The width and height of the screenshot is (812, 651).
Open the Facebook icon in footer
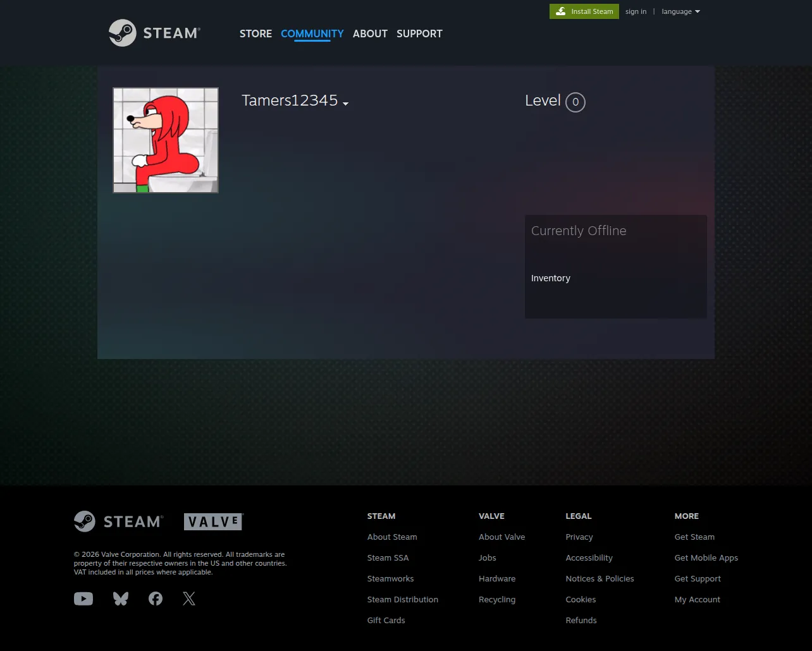156,599
